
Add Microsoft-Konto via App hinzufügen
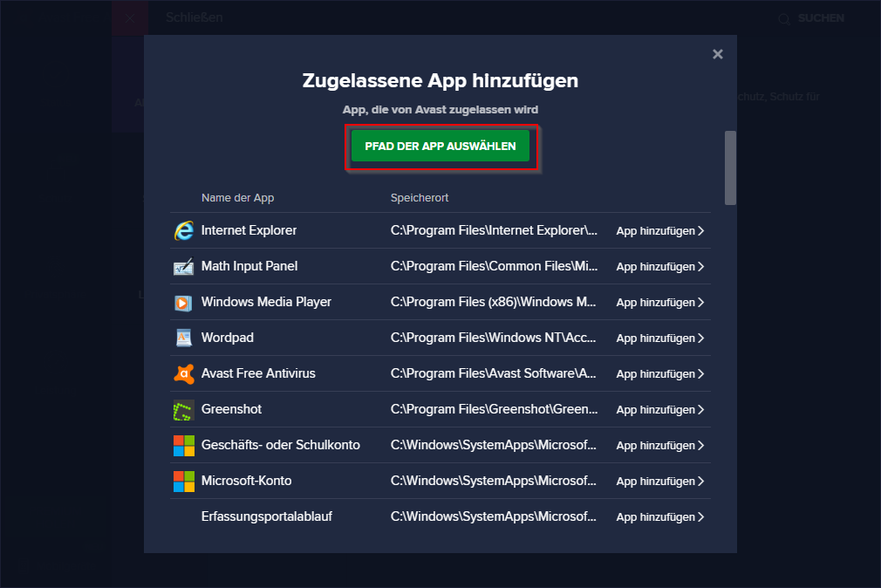[660, 482]
